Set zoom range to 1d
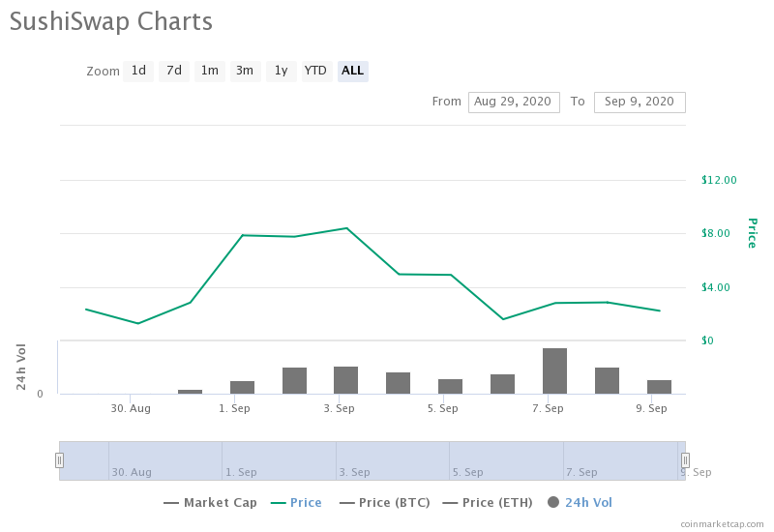 click(x=138, y=71)
